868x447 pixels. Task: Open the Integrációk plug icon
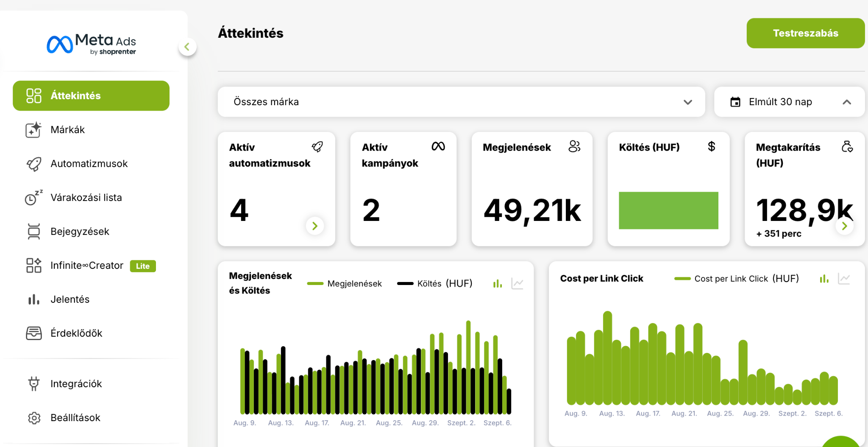point(33,384)
